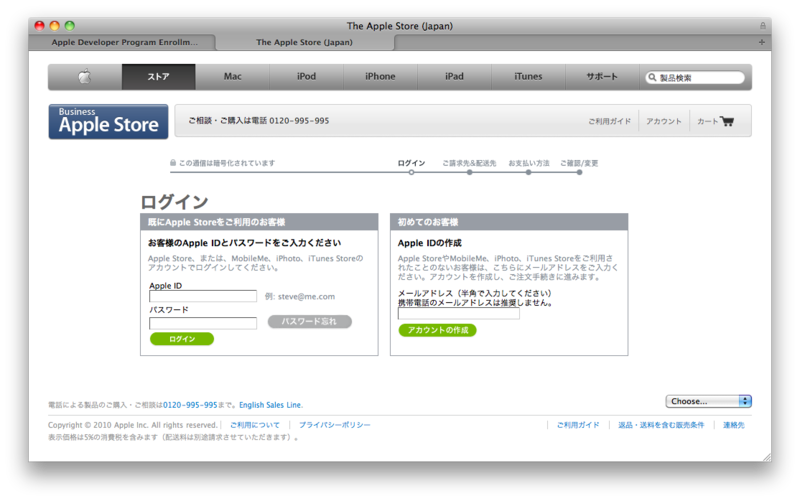Switch to Apple Developer Program Enrollment tab
This screenshot has width=800, height=501.
tap(122, 42)
